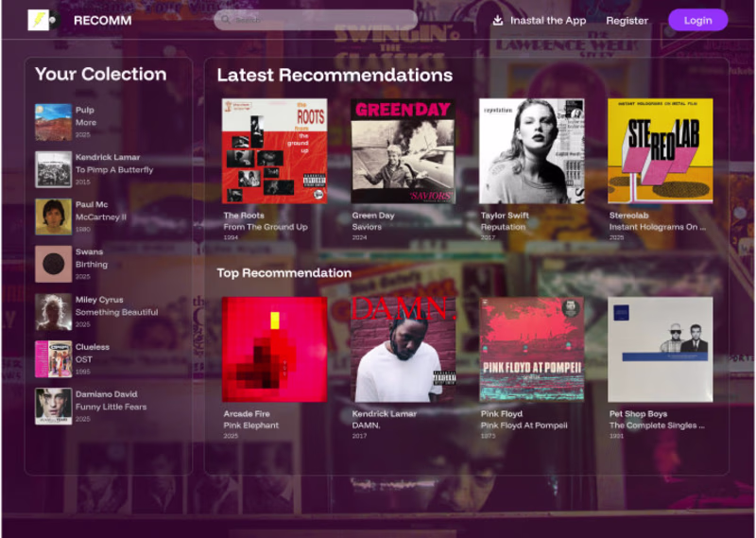
Task: Click the 'Clueless' title text
Action: 93,347
